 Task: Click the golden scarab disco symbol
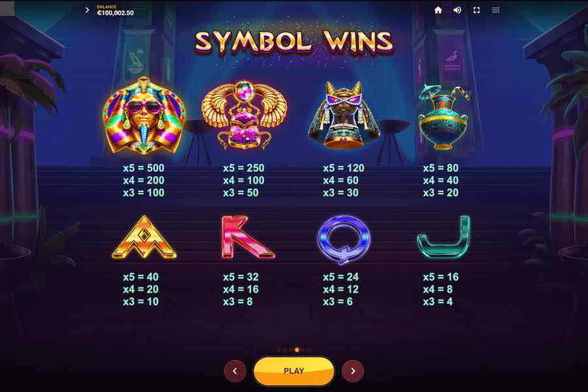pos(244,115)
